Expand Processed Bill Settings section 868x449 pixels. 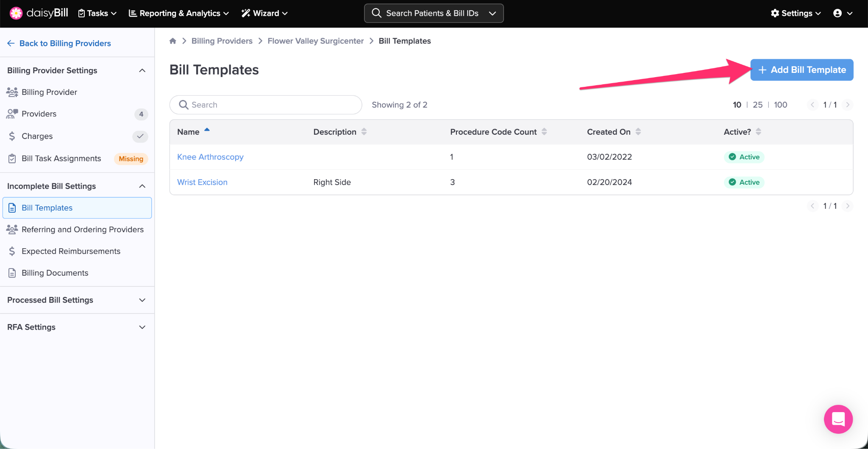[x=142, y=300]
